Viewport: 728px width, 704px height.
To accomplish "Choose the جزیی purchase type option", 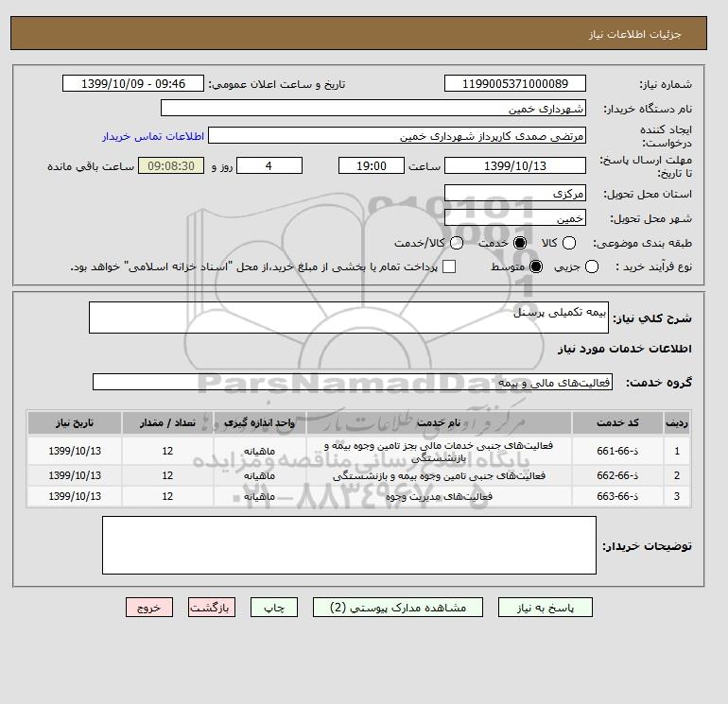I will (x=592, y=266).
